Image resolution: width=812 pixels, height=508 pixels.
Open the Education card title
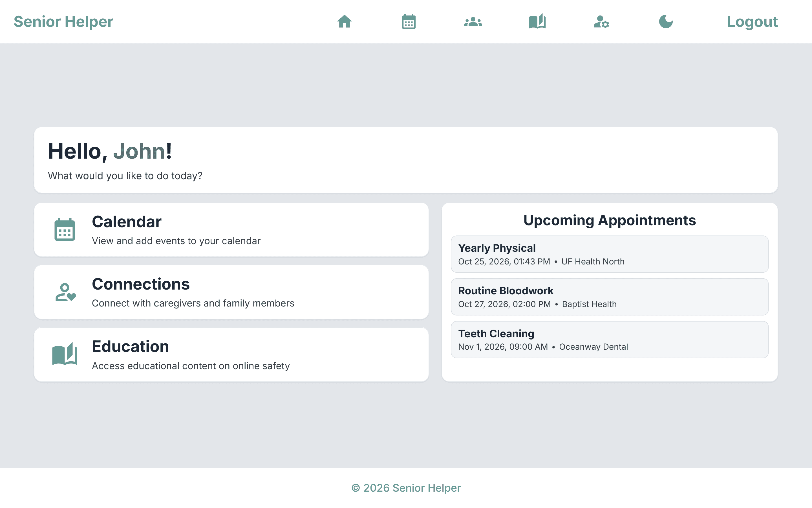tap(130, 346)
